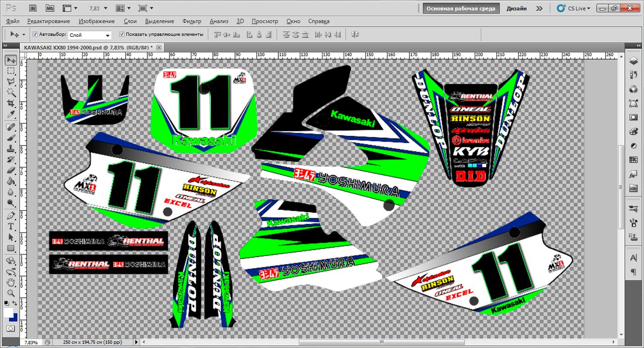Select the Rectangular Marquee tool

(11, 71)
